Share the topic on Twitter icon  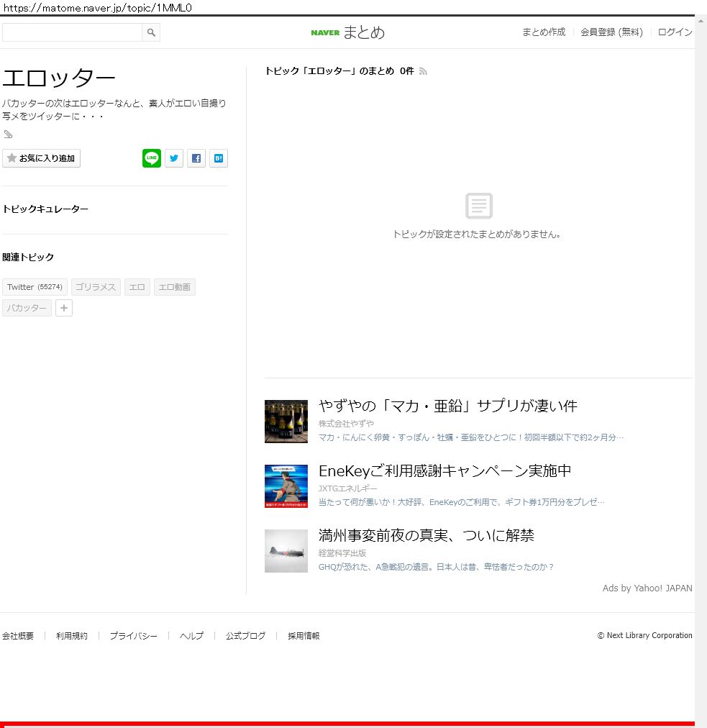(x=174, y=158)
